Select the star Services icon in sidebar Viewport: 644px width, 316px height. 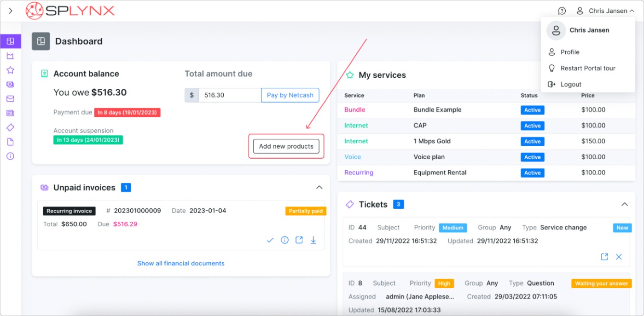coord(10,69)
